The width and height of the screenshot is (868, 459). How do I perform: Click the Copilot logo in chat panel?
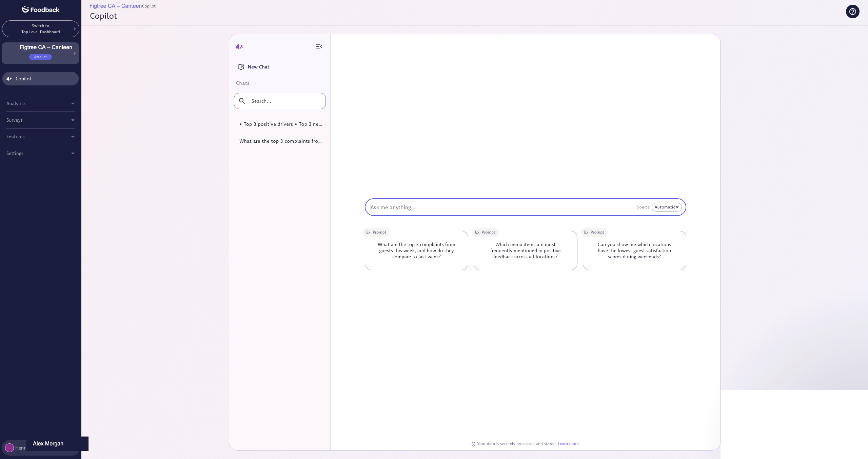239,46
